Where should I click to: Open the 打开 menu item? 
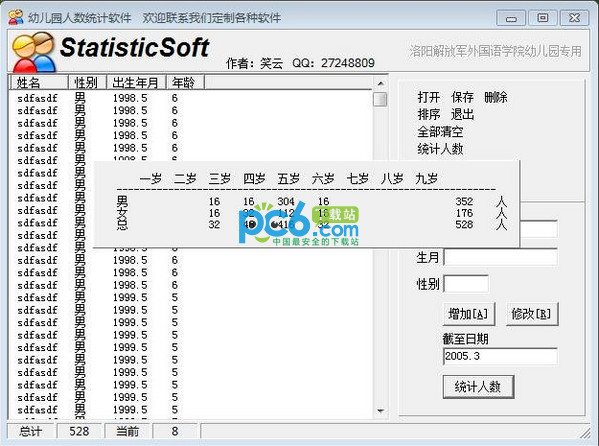[429, 97]
